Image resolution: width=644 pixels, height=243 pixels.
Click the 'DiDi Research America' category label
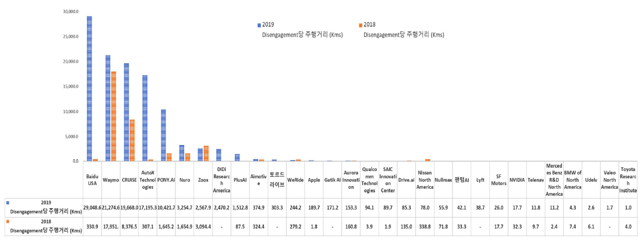(x=221, y=180)
